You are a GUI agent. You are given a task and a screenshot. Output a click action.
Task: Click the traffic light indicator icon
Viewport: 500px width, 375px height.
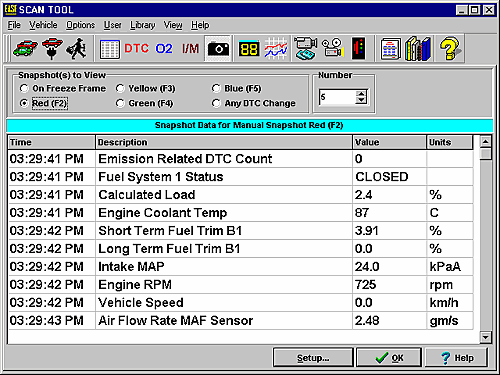click(x=359, y=49)
